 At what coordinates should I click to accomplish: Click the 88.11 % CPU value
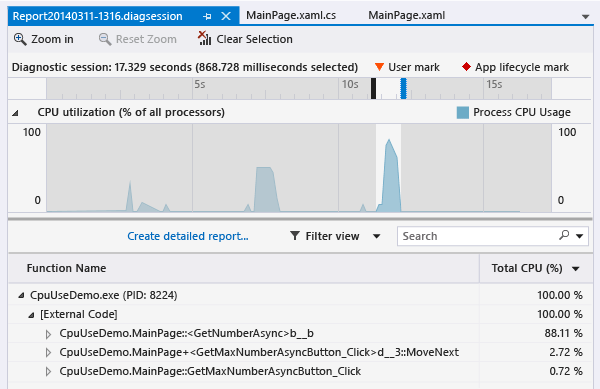point(563,333)
